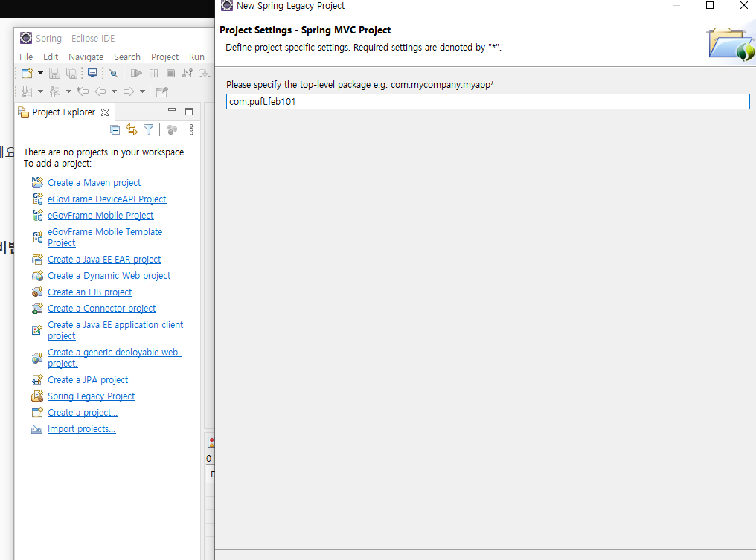This screenshot has height=560, width=756.
Task: Click the Resume debug toolbar icon
Action: click(136, 73)
